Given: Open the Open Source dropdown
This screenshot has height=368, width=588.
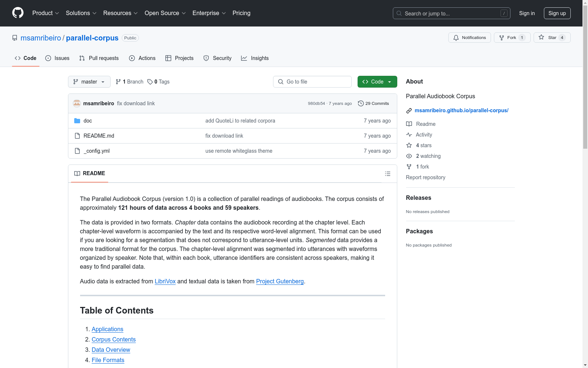Looking at the screenshot, I should tap(165, 13).
